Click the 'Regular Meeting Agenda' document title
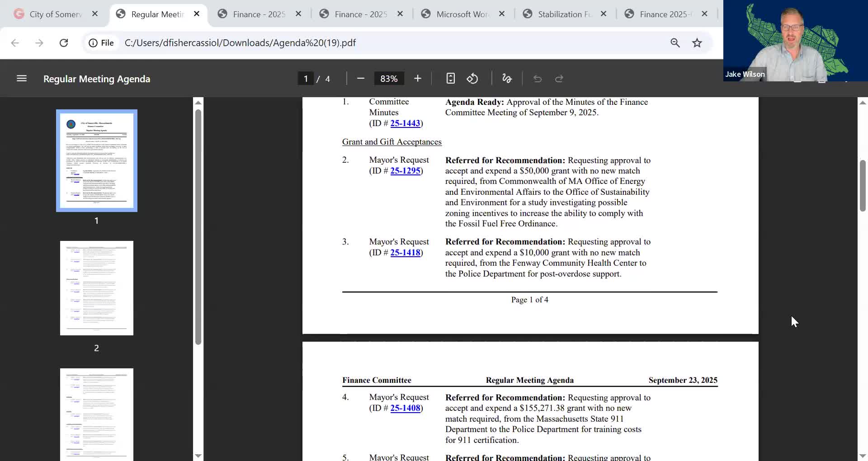Image resolution: width=868 pixels, height=461 pixels. click(97, 79)
